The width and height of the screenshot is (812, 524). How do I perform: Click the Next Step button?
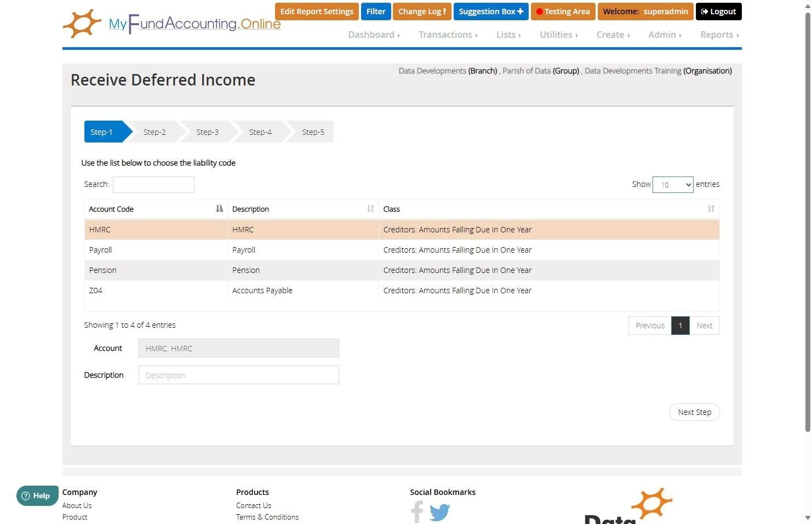pos(694,412)
